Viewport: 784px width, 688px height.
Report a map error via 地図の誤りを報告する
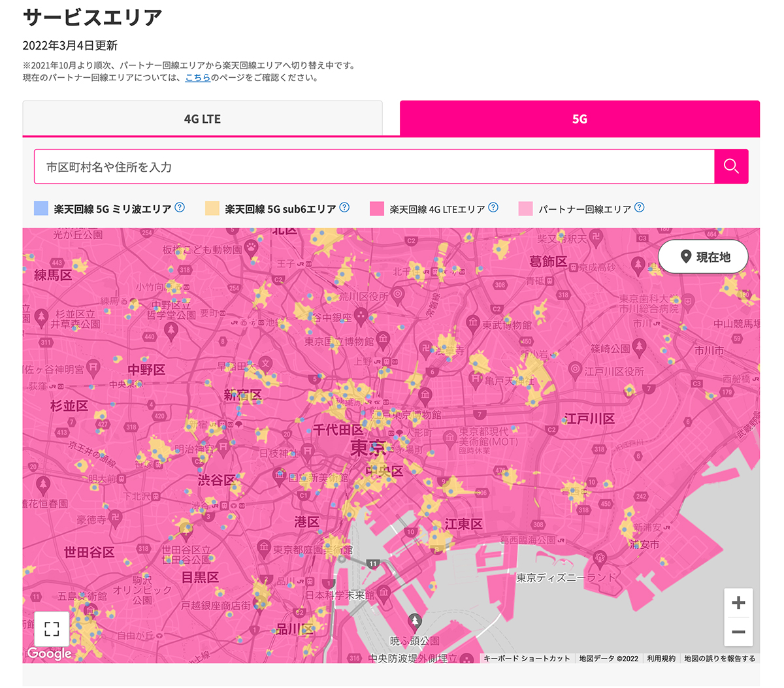719,659
